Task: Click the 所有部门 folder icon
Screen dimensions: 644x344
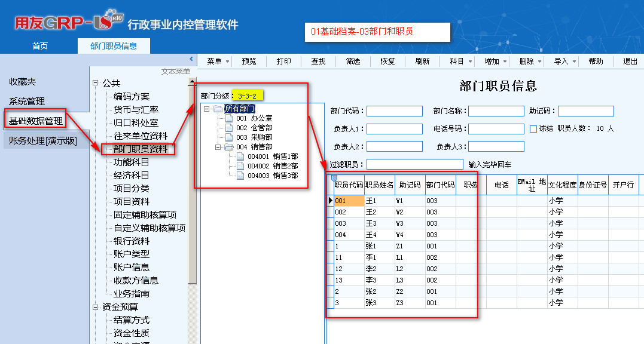Action: (x=218, y=109)
